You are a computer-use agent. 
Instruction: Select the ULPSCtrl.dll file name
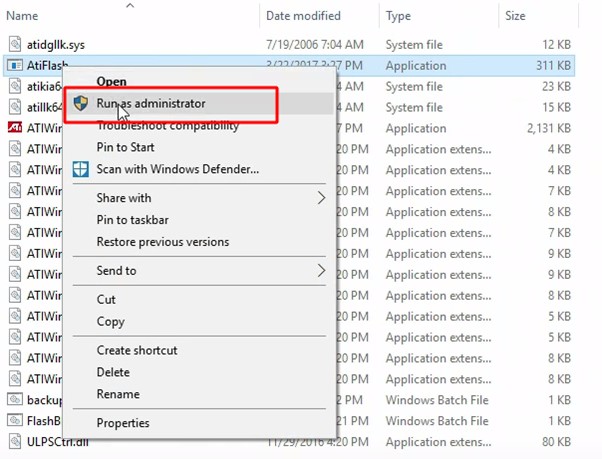click(x=58, y=442)
